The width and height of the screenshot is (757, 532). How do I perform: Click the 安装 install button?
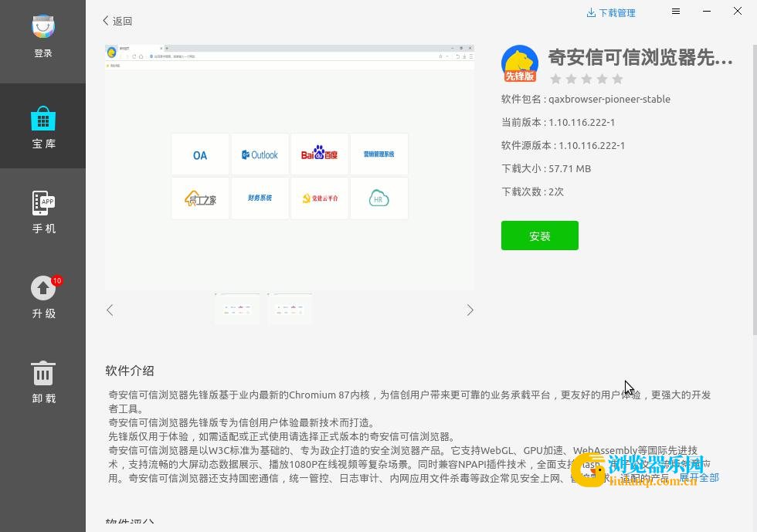click(x=540, y=236)
